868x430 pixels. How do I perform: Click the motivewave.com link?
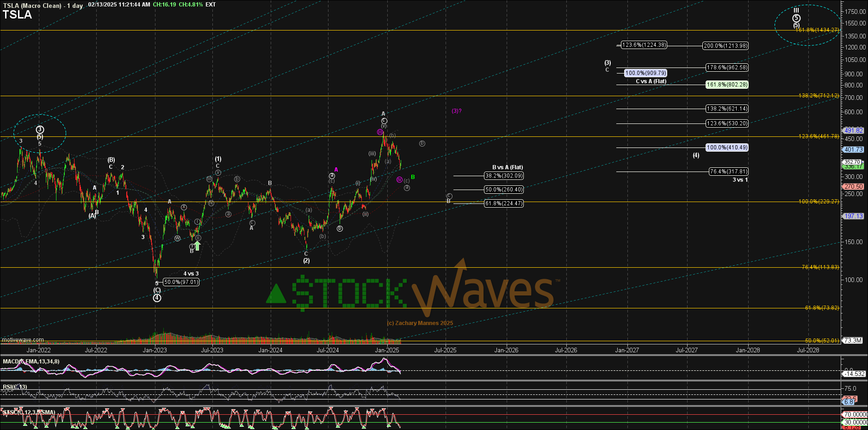pos(23,340)
